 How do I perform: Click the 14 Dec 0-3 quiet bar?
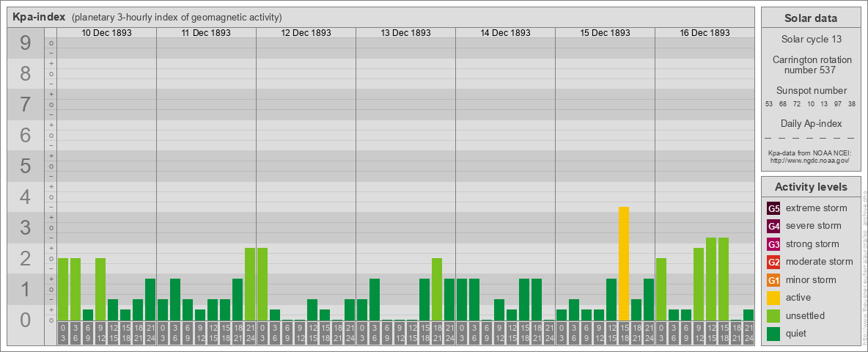coord(462,299)
